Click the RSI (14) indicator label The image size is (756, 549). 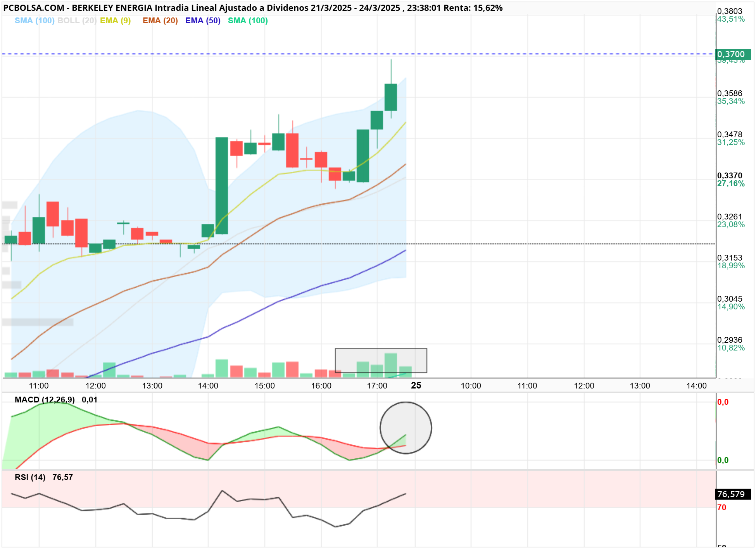30,477
